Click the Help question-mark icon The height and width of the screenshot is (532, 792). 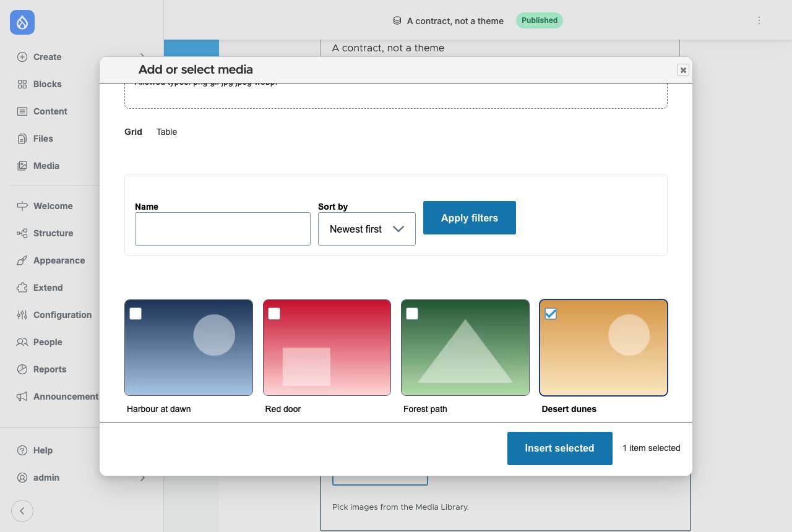[22, 450]
